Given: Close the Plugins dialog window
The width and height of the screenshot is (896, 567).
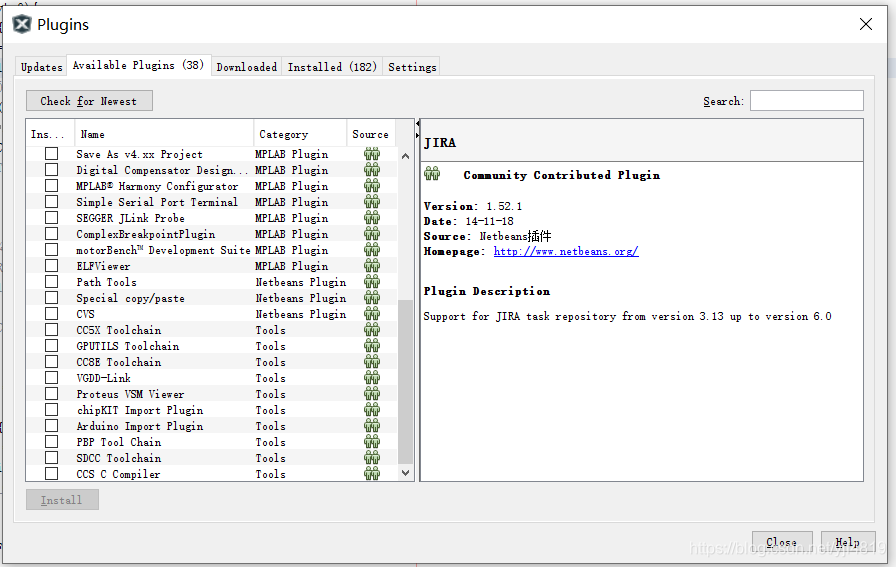Looking at the screenshot, I should (x=866, y=24).
